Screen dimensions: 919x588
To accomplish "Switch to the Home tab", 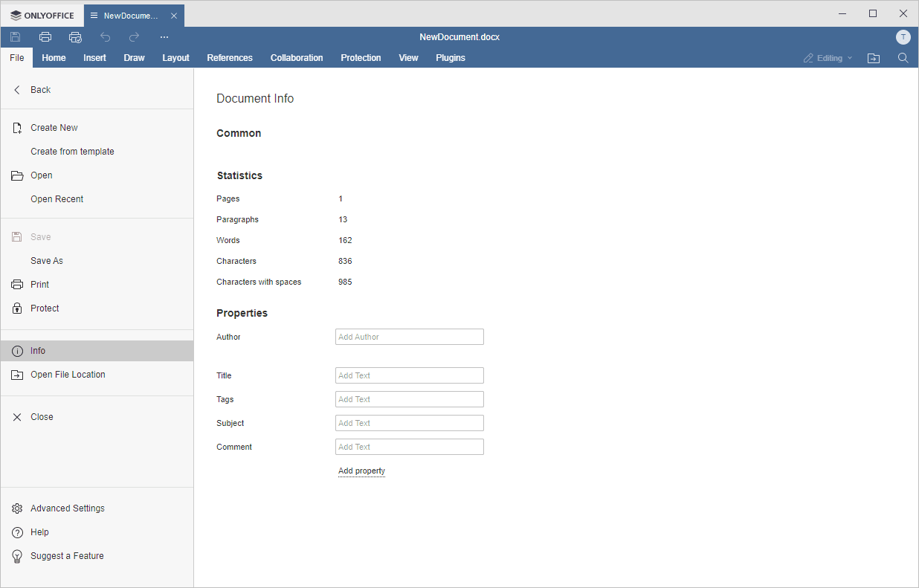I will click(x=54, y=58).
